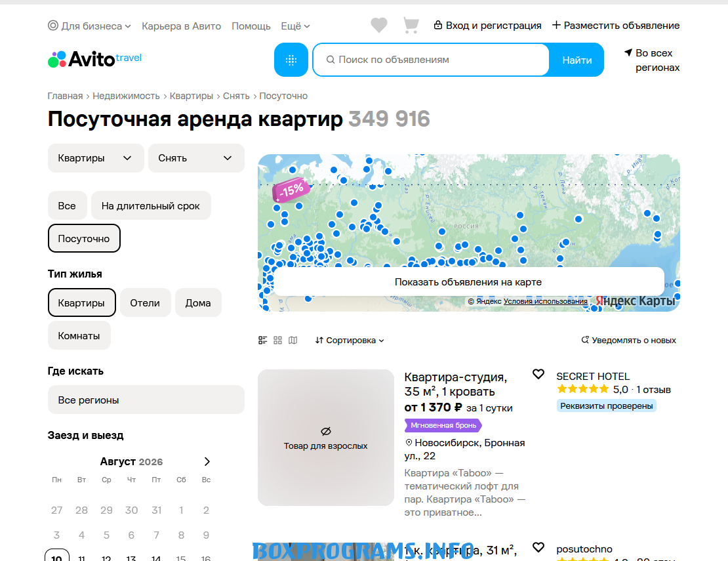Click the Avito travel logo
Screen dimensions: 728x561
pos(94,60)
